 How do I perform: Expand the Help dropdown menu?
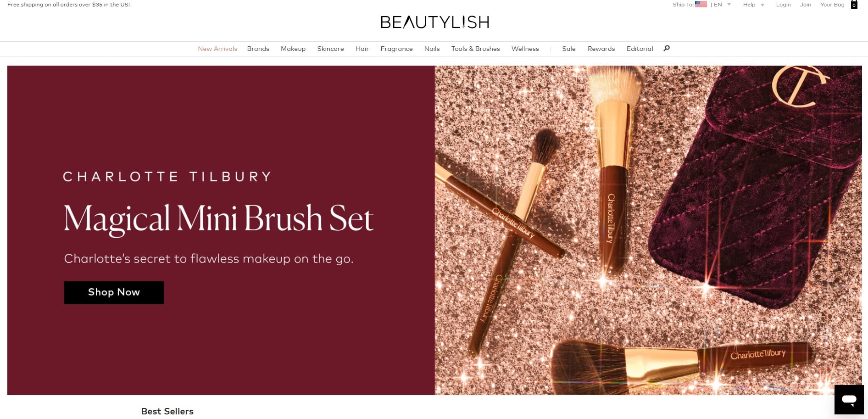pyautogui.click(x=753, y=5)
